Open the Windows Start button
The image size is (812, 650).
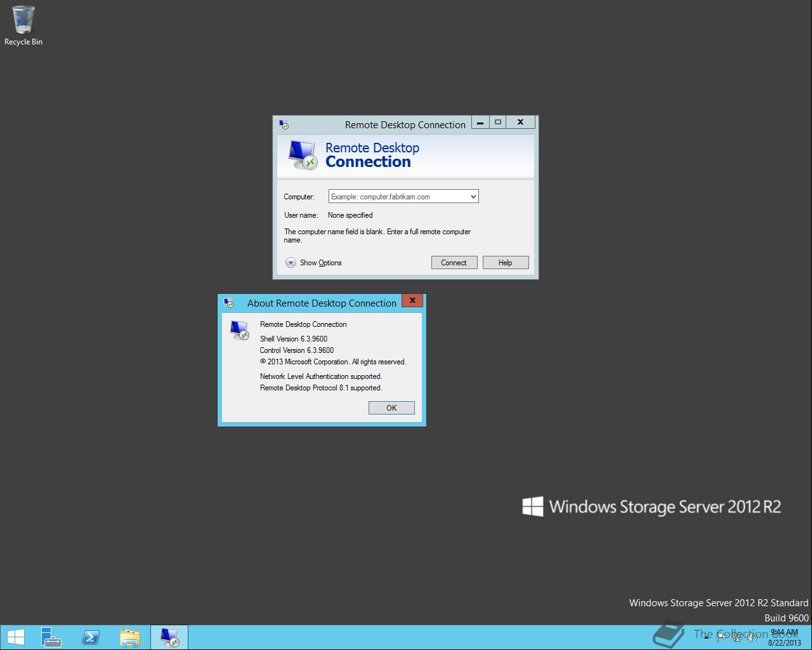(x=16, y=637)
